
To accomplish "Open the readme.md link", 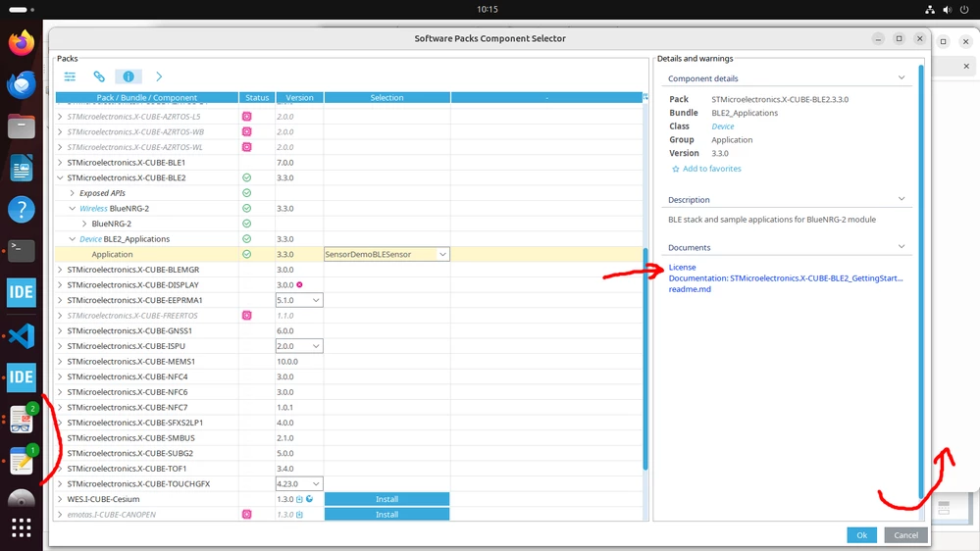I will coord(690,289).
